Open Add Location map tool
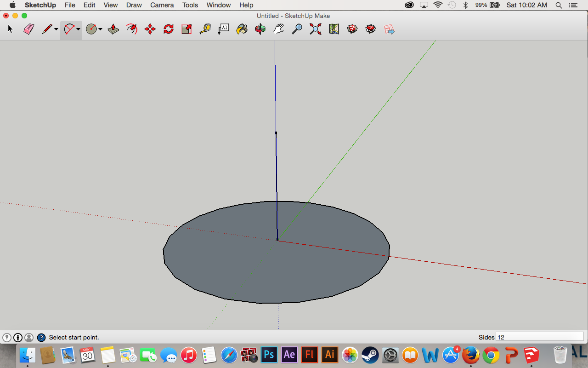 [334, 29]
